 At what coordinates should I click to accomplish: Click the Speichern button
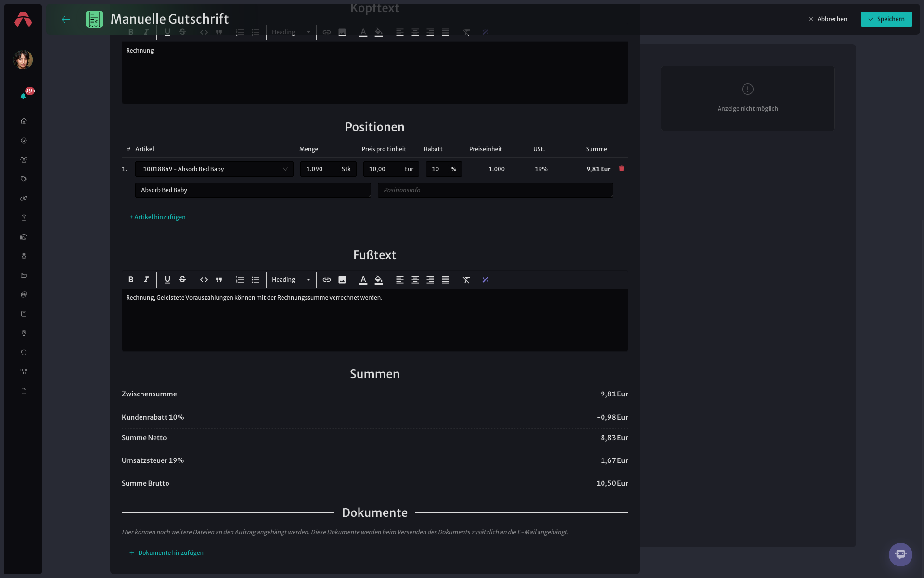tap(886, 19)
